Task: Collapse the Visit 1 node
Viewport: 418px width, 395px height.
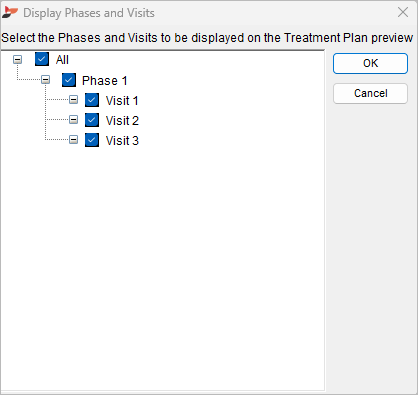Action: (x=73, y=99)
